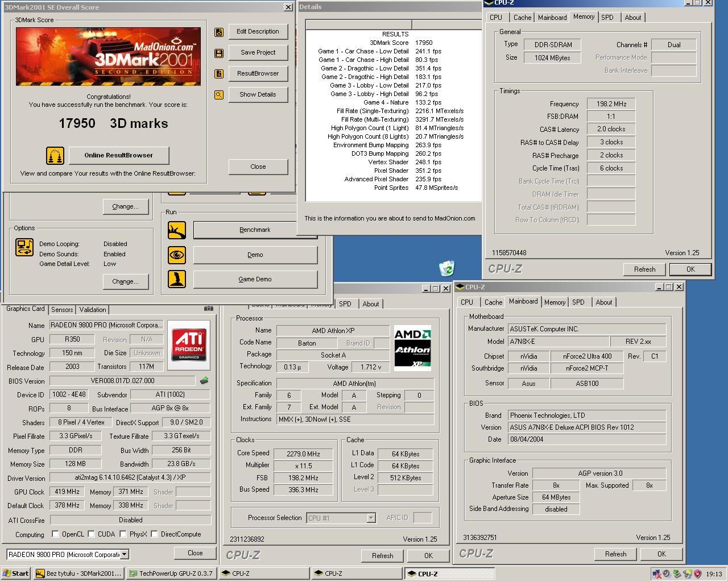Enable the OpenCL checkbox in GPU-Z
The width and height of the screenshot is (728, 582).
coord(55,534)
